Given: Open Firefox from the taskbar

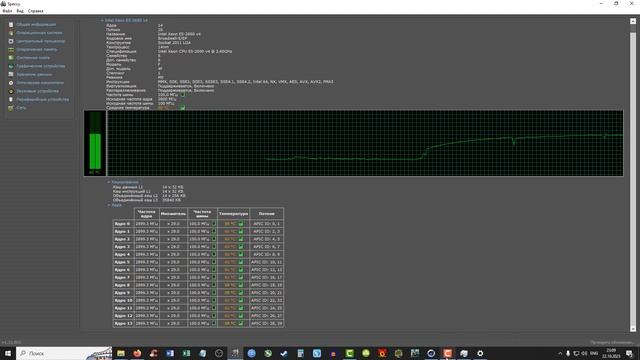Looking at the screenshot, I should point(137,353).
